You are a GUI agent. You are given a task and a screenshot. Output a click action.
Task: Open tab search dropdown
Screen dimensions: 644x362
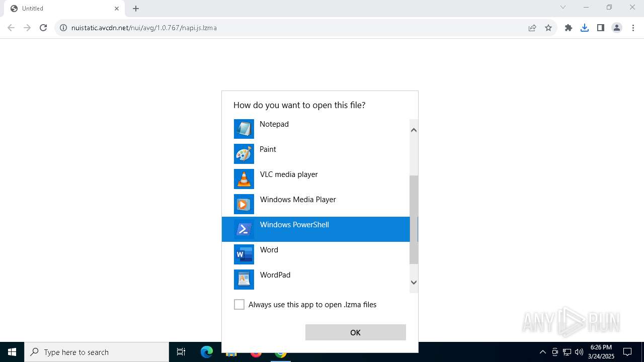point(563,7)
